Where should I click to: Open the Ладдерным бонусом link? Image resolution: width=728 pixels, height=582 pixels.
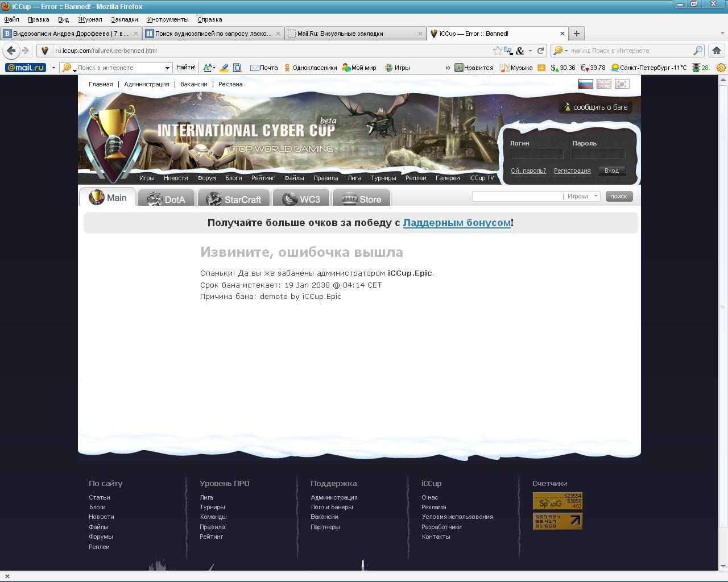coord(457,223)
